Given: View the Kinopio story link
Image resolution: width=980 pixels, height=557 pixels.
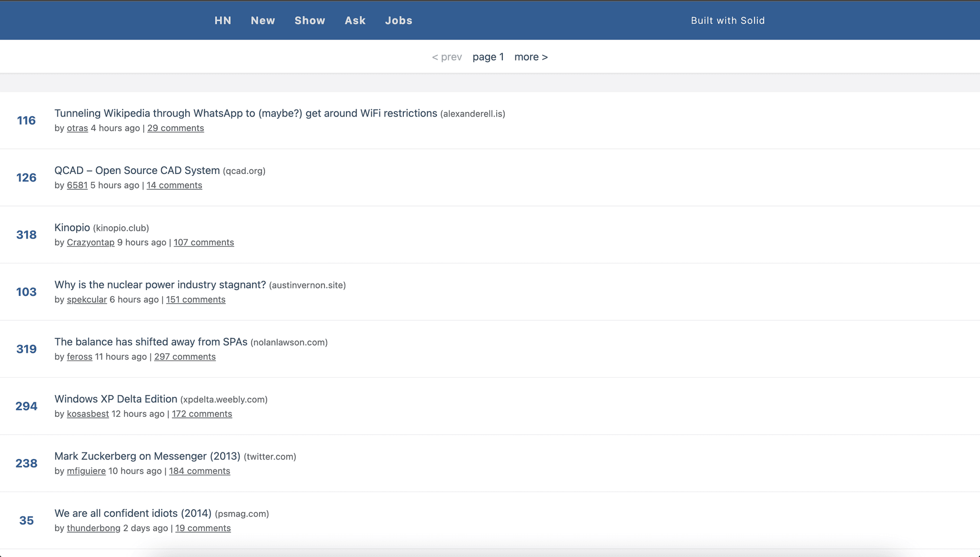Looking at the screenshot, I should click(x=72, y=228).
